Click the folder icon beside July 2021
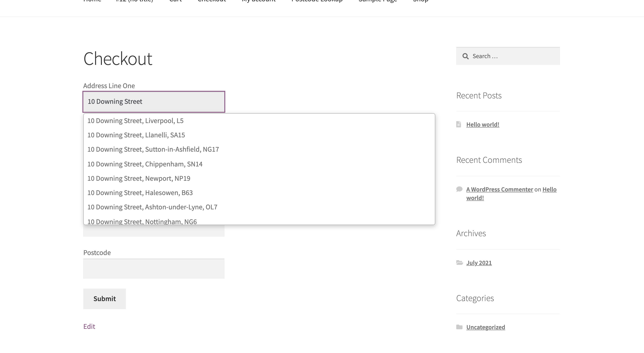This screenshot has width=644, height=353. pyautogui.click(x=459, y=263)
